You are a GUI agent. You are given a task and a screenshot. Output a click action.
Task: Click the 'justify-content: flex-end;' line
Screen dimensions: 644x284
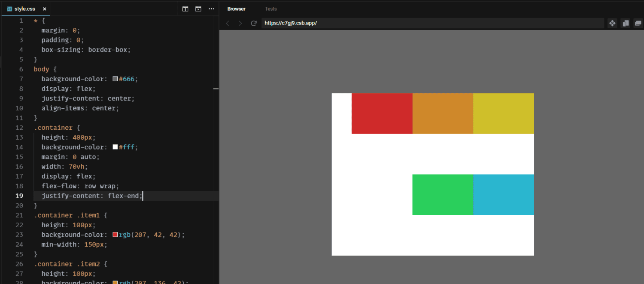[x=92, y=196]
